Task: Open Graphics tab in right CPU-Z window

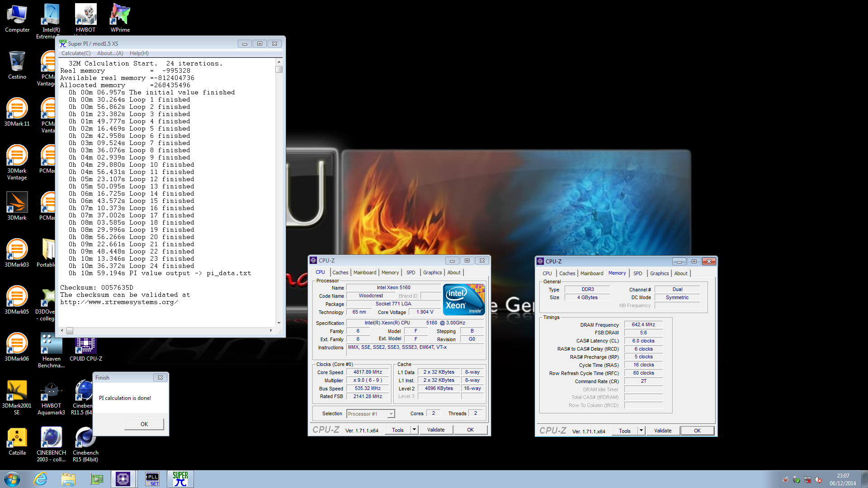Action: coord(659,273)
